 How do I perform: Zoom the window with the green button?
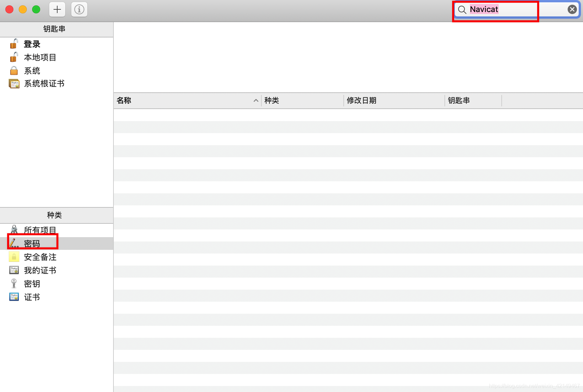coord(36,9)
